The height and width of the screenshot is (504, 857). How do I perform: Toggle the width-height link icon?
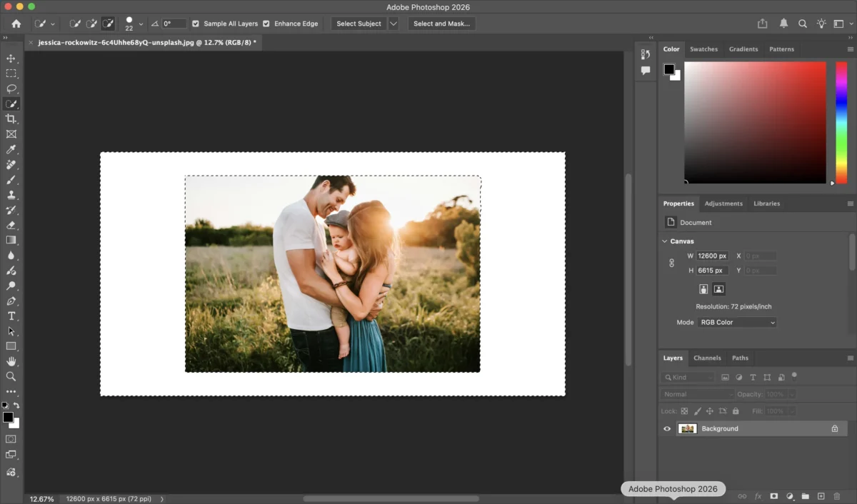pyautogui.click(x=671, y=263)
